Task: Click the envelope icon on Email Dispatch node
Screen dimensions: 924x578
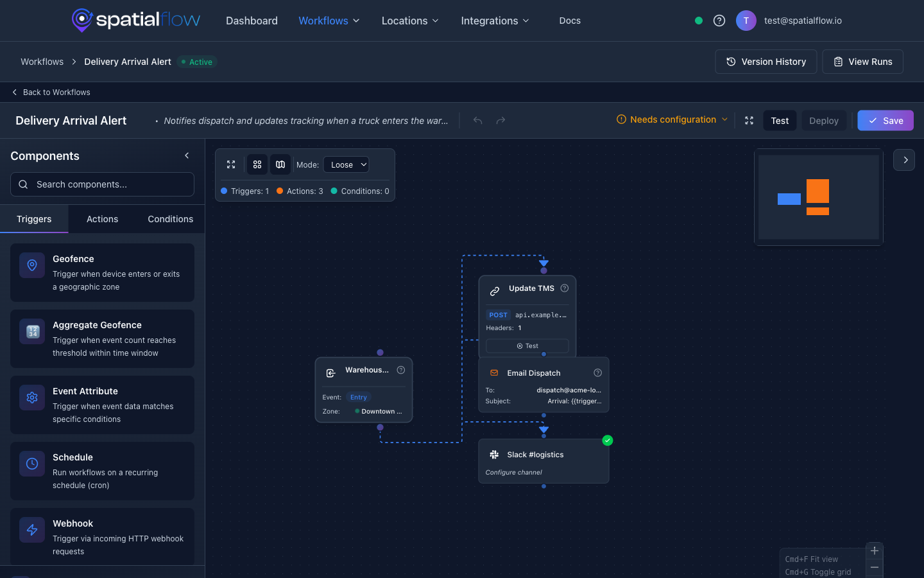Action: pyautogui.click(x=493, y=372)
